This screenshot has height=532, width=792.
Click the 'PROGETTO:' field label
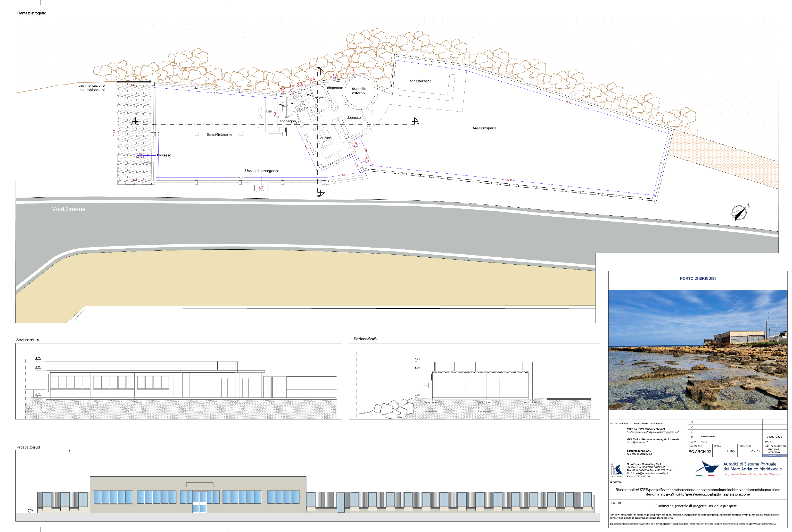[616, 482]
